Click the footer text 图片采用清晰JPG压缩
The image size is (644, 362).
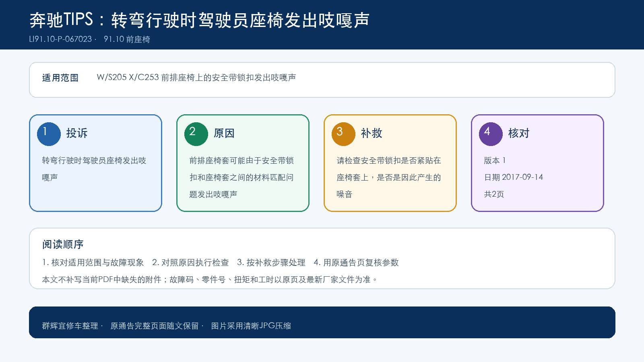coord(251,326)
